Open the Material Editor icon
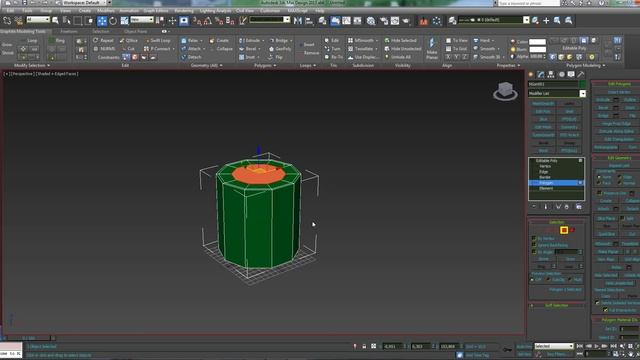This screenshot has width=640, height=360. (371, 20)
